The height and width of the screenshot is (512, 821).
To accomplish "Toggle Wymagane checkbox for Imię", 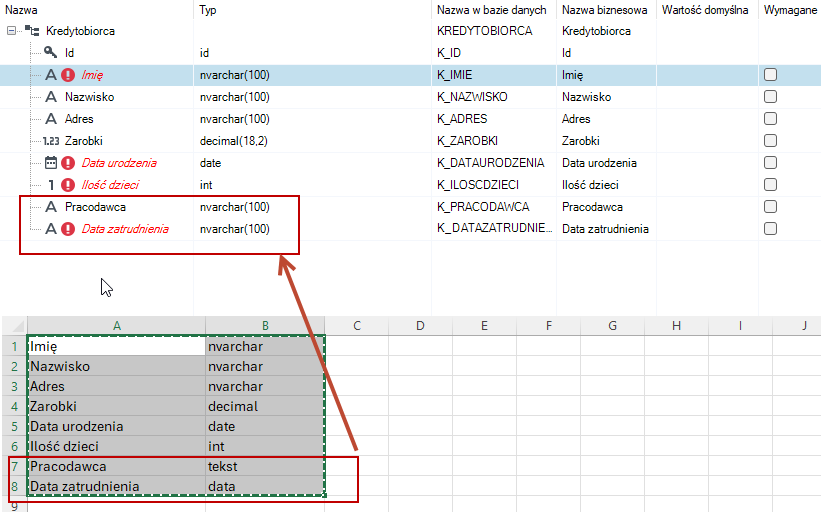I will [770, 75].
